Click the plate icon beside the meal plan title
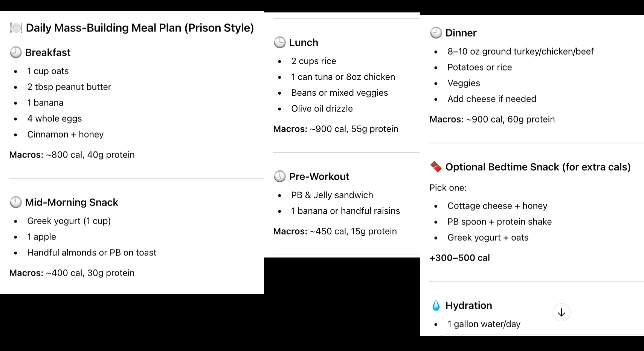644x351 pixels. tap(16, 28)
